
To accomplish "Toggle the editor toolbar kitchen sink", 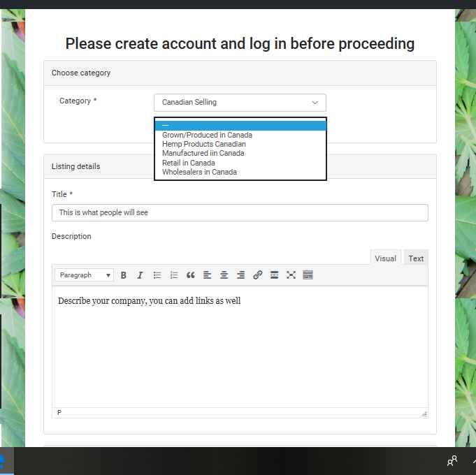I will (x=308, y=275).
